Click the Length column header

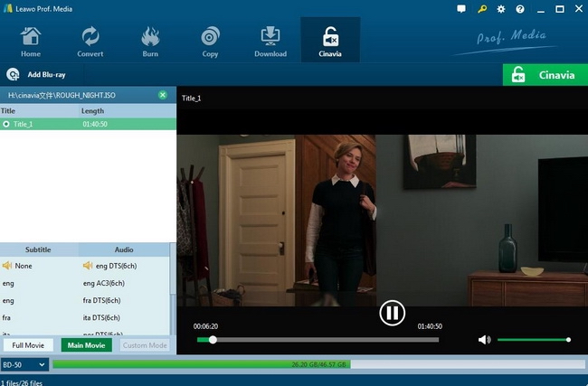[92, 111]
